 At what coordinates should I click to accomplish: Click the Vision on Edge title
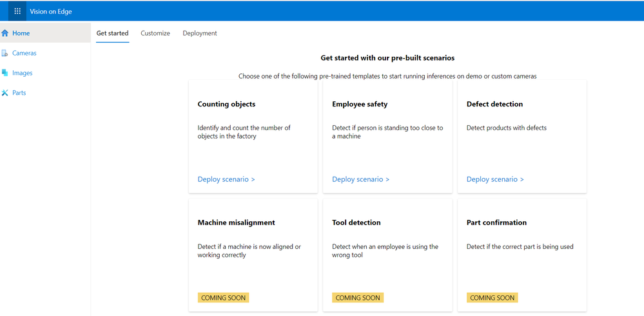(51, 12)
